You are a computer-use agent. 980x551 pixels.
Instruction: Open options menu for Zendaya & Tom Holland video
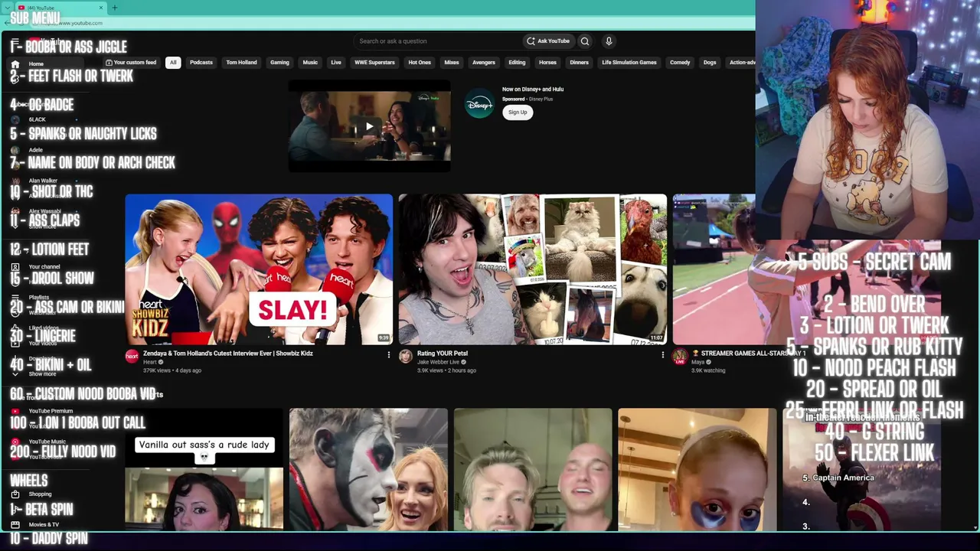(x=388, y=354)
